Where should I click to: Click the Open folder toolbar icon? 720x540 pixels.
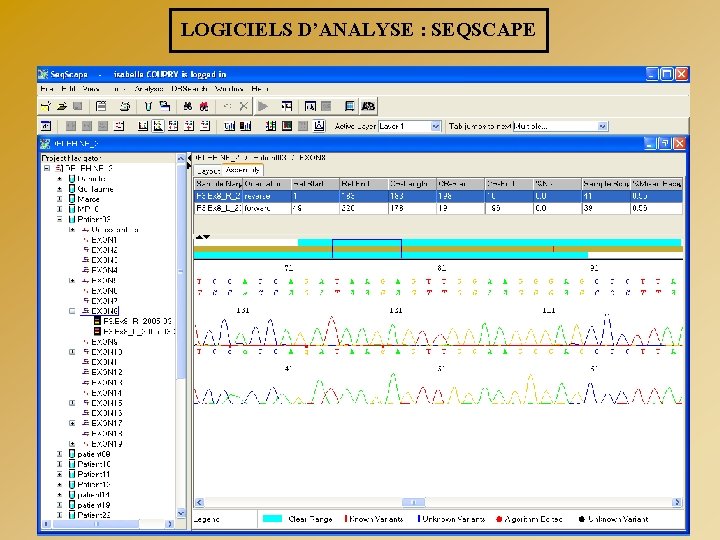(x=62, y=107)
